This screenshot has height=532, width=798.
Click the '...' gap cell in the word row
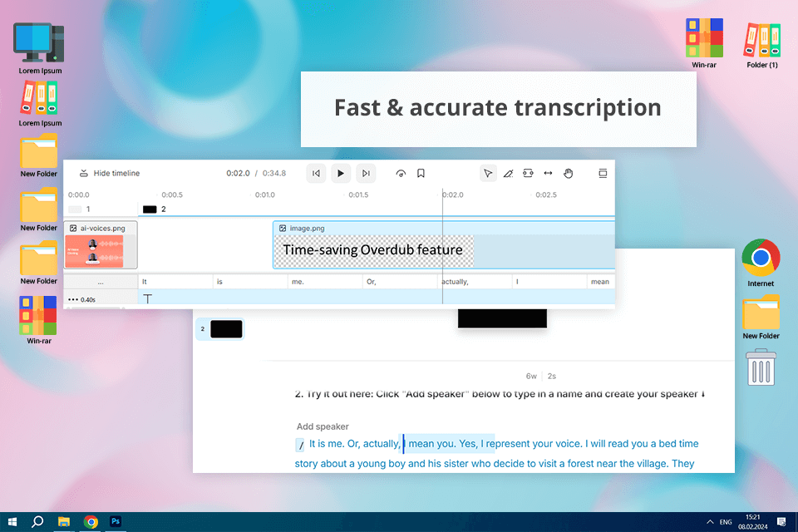click(x=101, y=282)
